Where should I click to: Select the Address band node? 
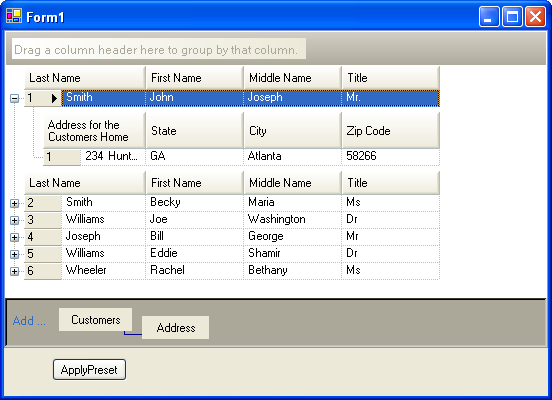pyautogui.click(x=176, y=328)
